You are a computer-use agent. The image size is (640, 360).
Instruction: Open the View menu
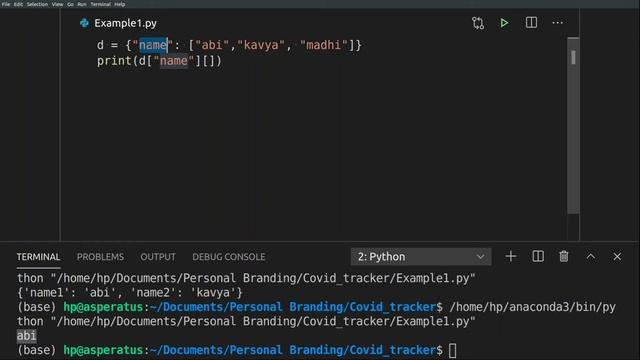tap(57, 4)
